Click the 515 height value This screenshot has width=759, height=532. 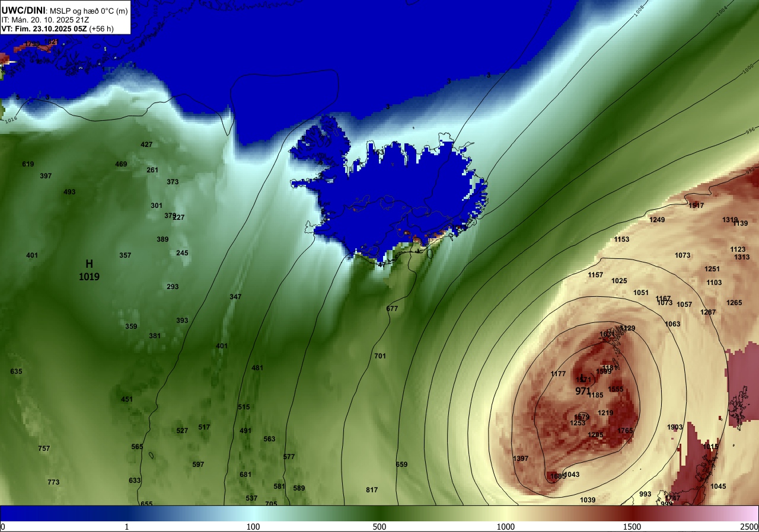(244, 407)
